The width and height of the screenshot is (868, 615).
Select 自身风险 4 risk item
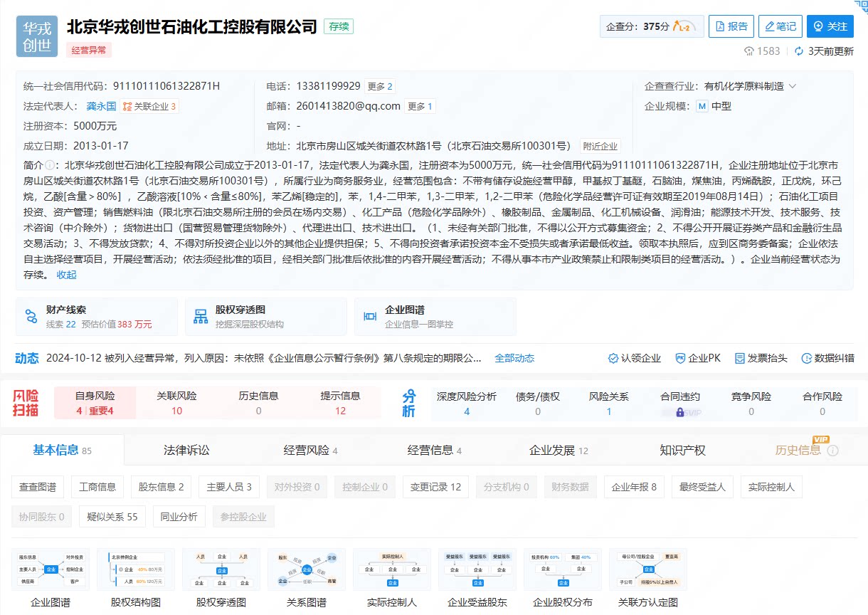95,403
